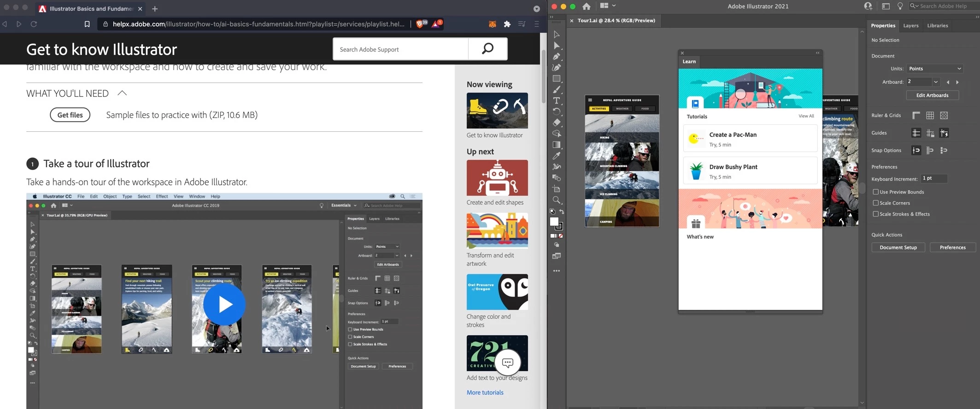Expand the Illustrator toolbar to two columns
Screen dimensions: 980x409
pyautogui.click(x=552, y=18)
